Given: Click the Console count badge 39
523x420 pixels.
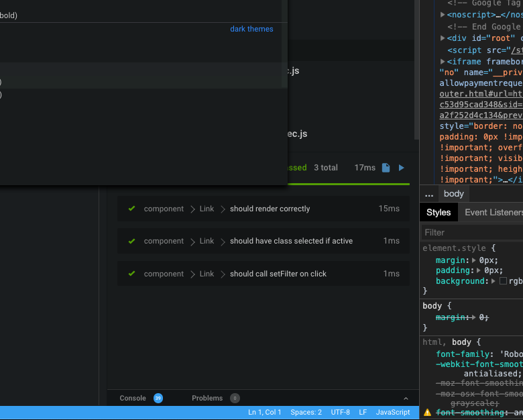Looking at the screenshot, I should (x=158, y=399).
